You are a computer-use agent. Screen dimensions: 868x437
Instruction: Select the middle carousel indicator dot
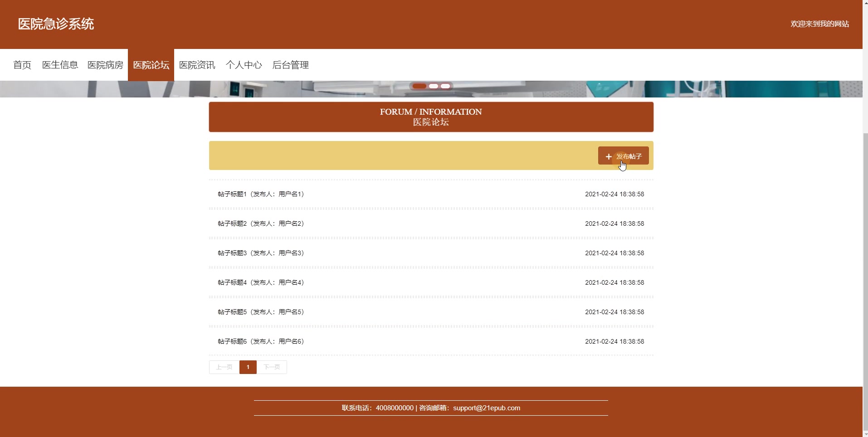(x=434, y=86)
